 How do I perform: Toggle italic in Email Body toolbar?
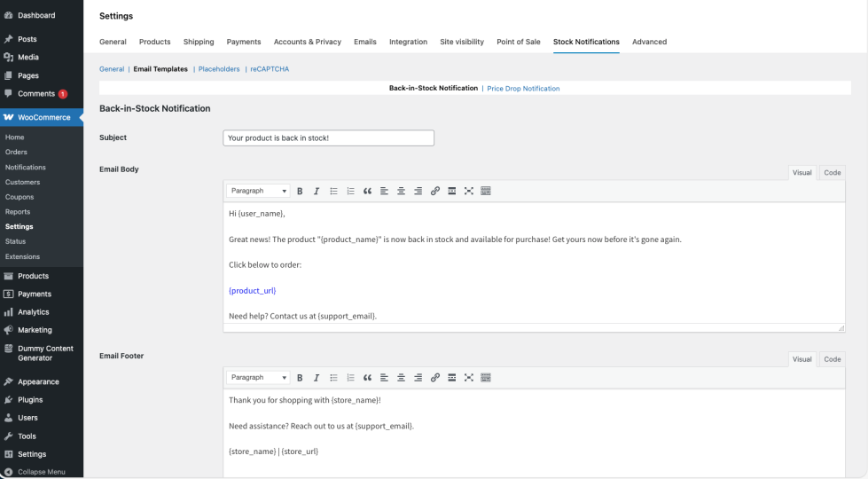pyautogui.click(x=317, y=191)
